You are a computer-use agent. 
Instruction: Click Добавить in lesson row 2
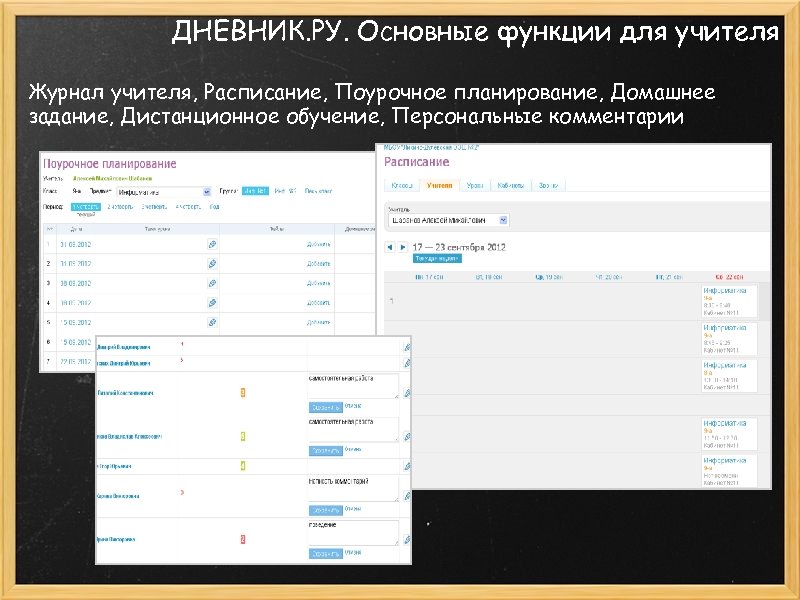pyautogui.click(x=318, y=264)
